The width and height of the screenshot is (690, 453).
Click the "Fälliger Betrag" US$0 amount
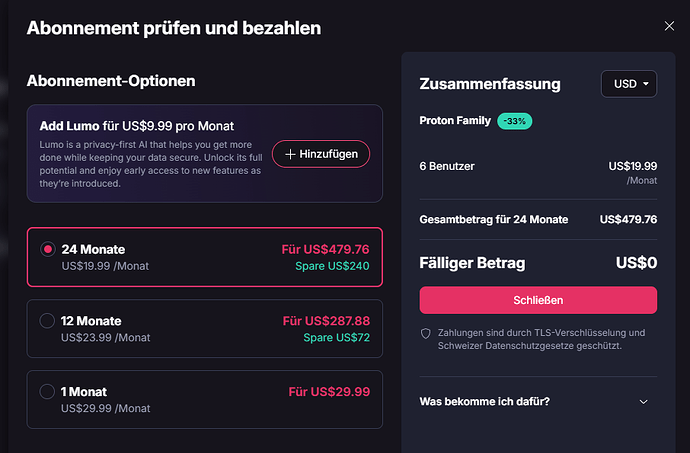pos(636,263)
